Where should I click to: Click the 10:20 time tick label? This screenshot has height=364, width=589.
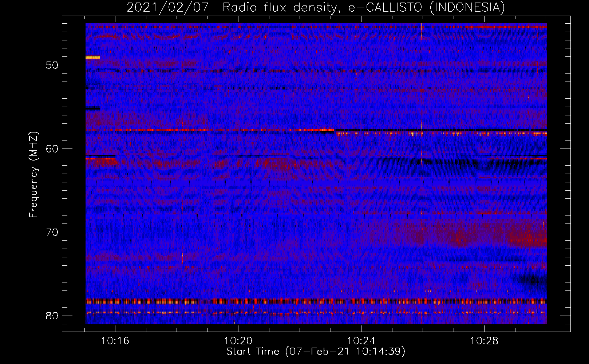pos(238,341)
